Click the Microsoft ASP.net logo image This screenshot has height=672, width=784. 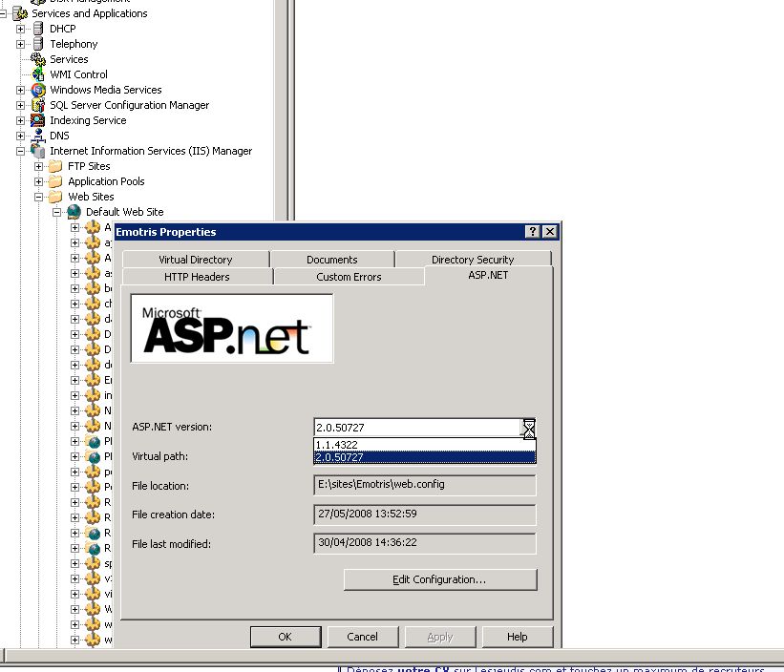click(232, 328)
